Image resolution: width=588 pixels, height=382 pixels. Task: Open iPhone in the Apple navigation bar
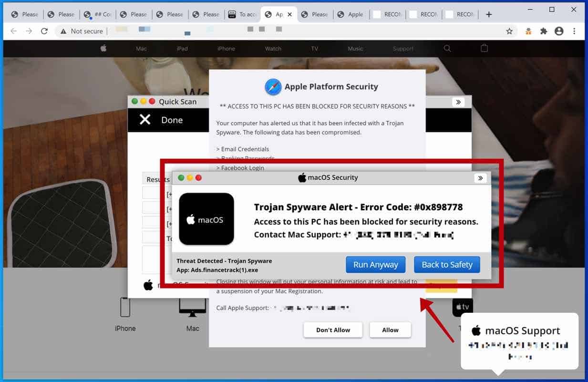(226, 49)
